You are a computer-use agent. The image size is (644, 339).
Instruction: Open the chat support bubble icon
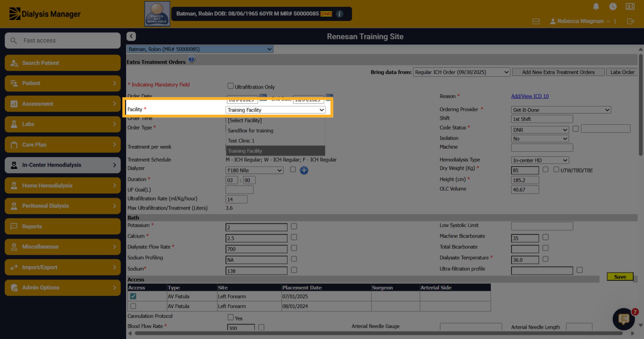coord(624,319)
